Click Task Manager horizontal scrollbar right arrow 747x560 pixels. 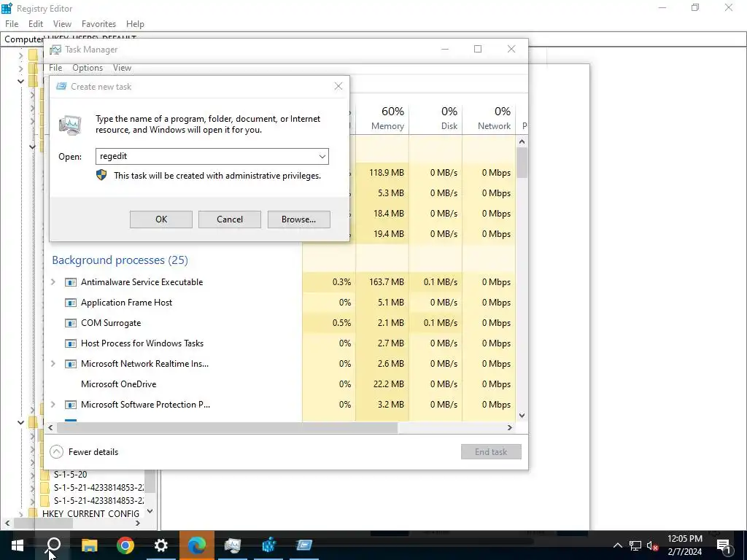(510, 427)
